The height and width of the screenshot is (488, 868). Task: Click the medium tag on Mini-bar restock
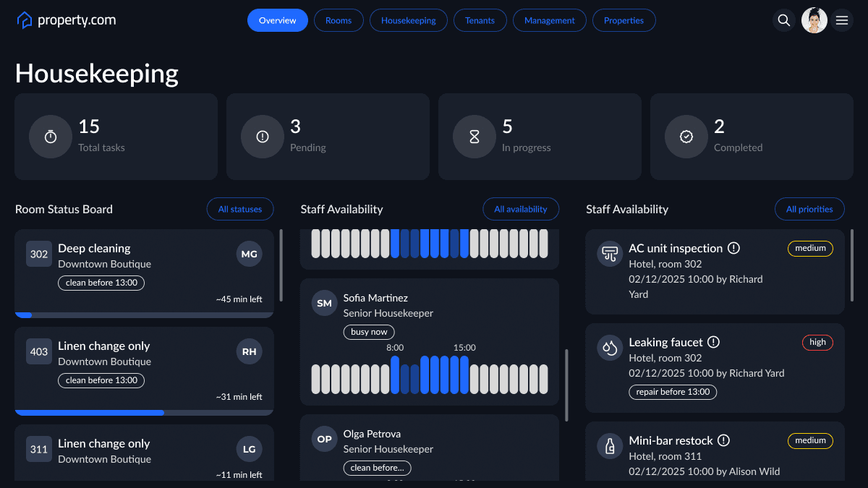[x=811, y=440]
